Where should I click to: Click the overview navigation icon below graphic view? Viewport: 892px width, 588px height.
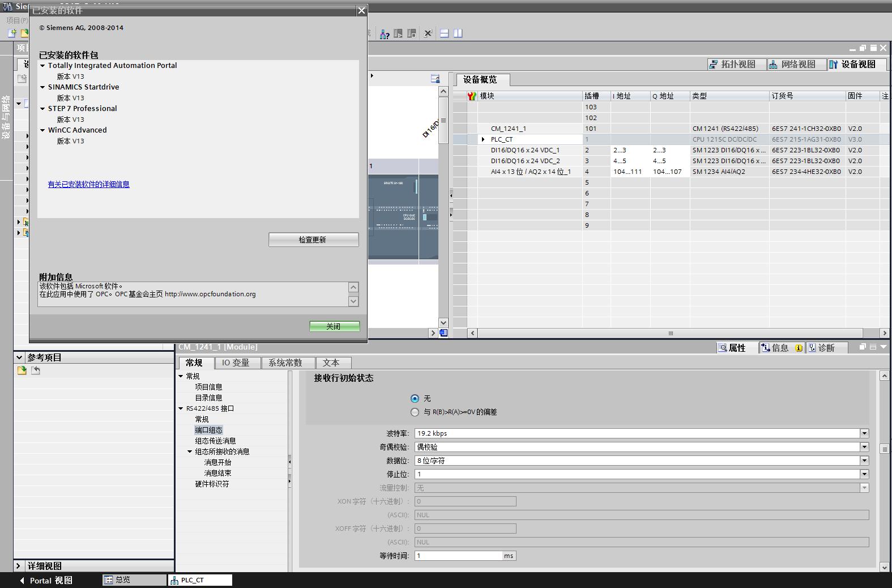[x=443, y=333]
